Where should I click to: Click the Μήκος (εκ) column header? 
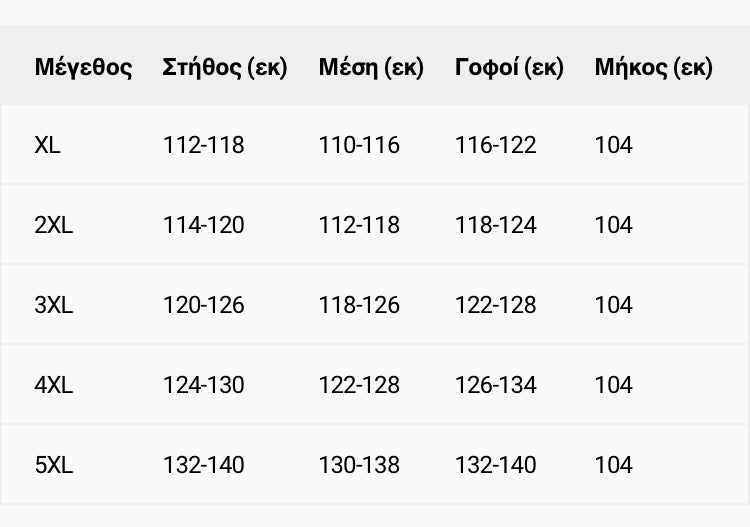653,67
